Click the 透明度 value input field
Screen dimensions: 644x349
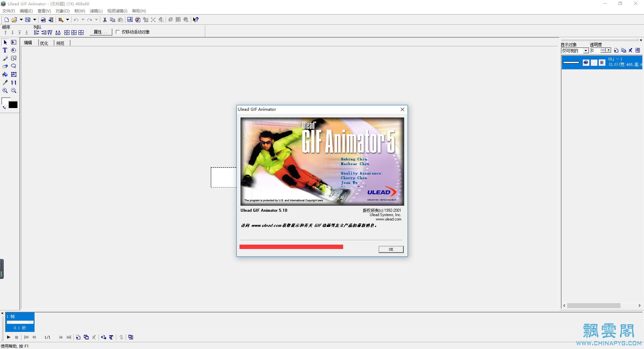click(x=595, y=50)
